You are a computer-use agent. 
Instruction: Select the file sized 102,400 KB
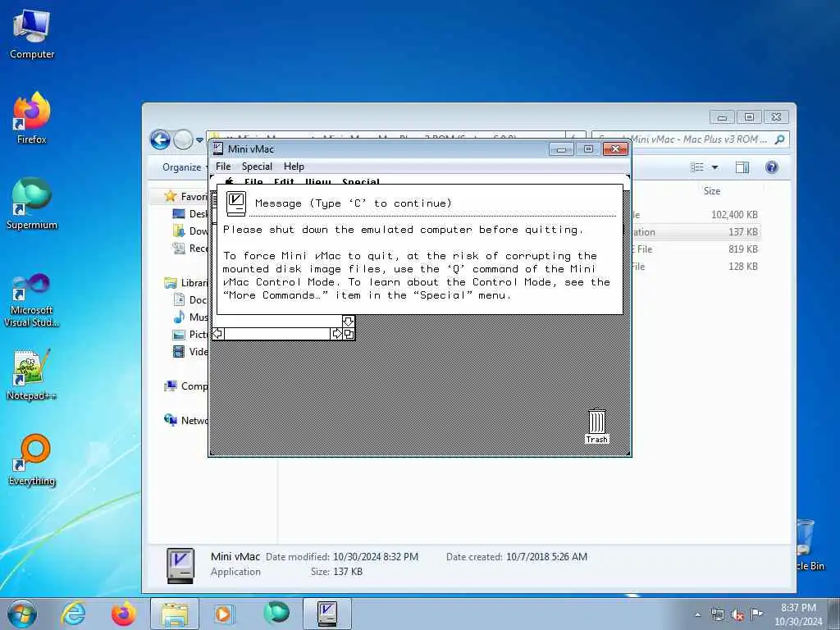click(x=696, y=214)
